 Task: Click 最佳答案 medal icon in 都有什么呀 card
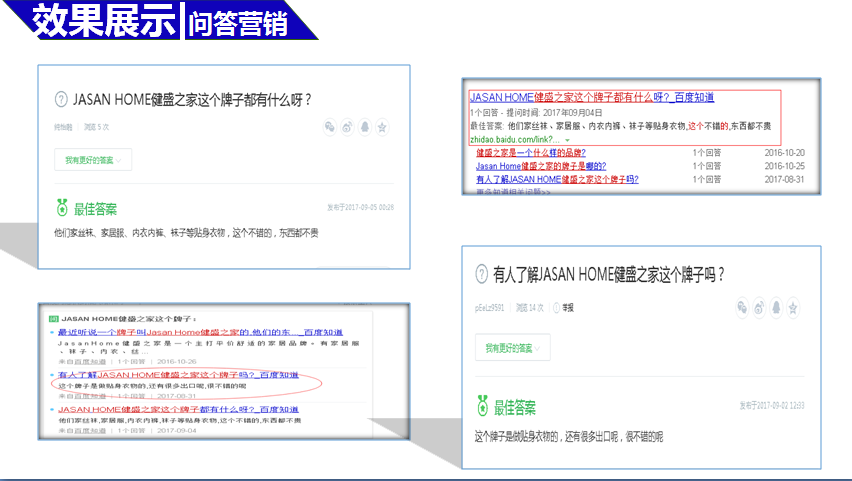pos(62,208)
